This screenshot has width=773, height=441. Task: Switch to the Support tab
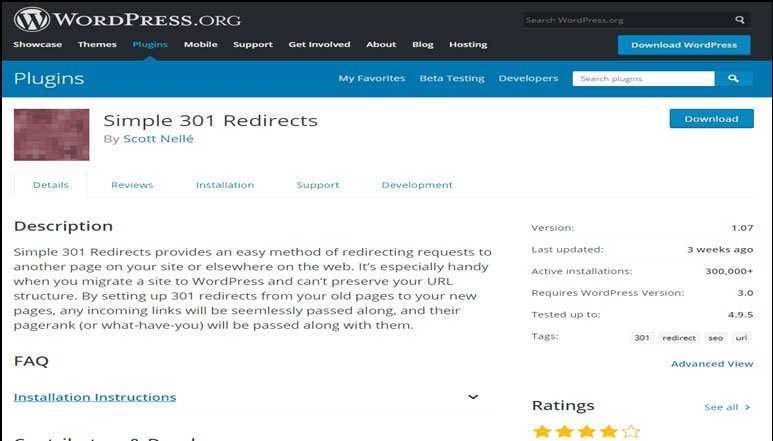[318, 185]
